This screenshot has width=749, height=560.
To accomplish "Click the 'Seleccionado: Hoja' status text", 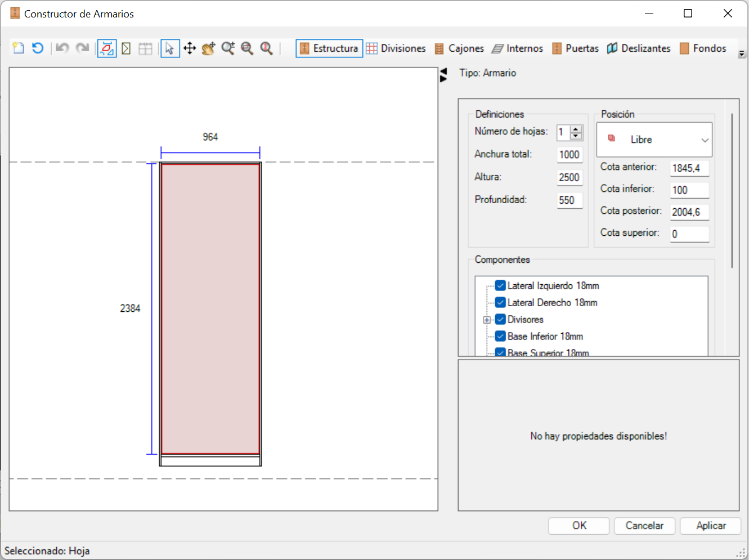I will [47, 551].
